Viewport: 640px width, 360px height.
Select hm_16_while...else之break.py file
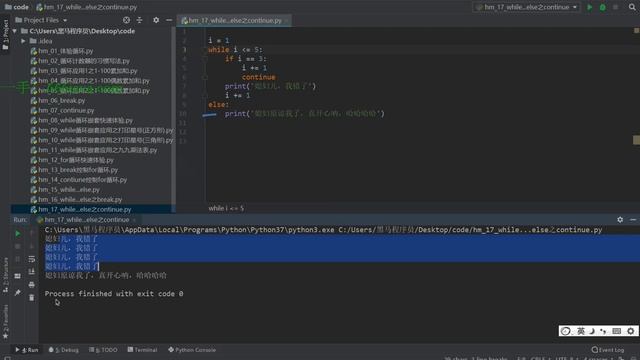coord(80,200)
